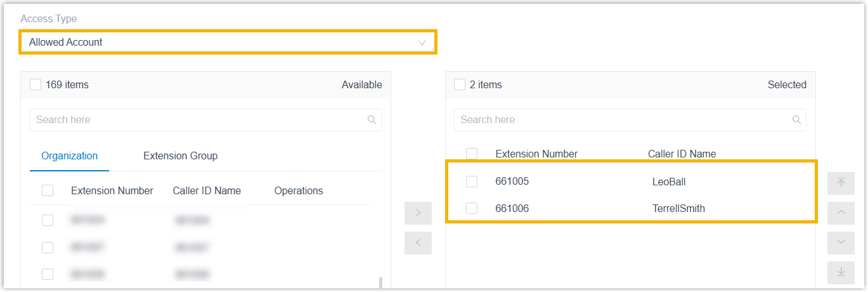Check the box for TerrellSmith row
The image size is (868, 292).
point(471,208)
